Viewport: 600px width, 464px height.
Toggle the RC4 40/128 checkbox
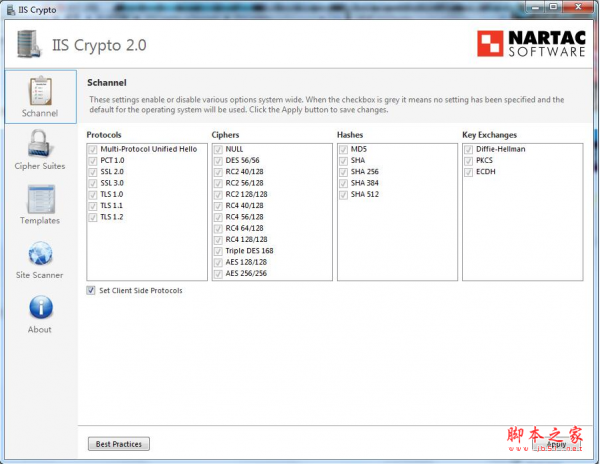coord(218,206)
